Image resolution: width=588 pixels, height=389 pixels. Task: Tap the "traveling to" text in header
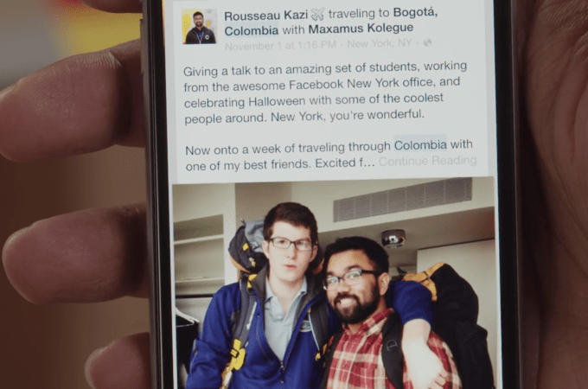click(x=359, y=14)
